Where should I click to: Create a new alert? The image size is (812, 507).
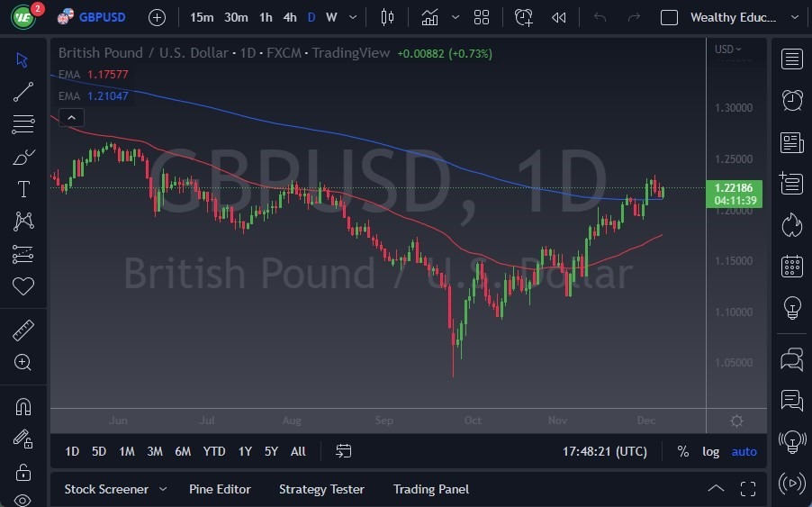(524, 18)
